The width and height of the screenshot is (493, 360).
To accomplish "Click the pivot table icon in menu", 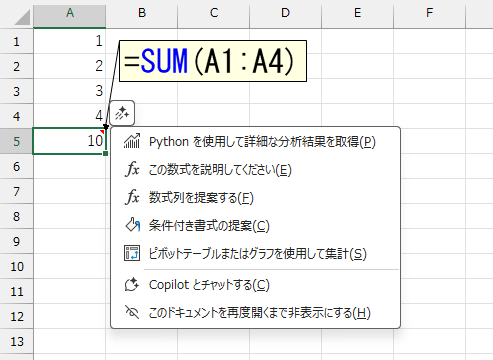I will pyautogui.click(x=132, y=253).
